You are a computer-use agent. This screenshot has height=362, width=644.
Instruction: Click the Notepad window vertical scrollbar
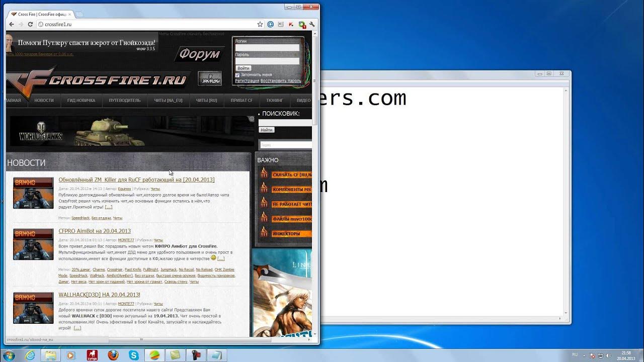(566, 203)
